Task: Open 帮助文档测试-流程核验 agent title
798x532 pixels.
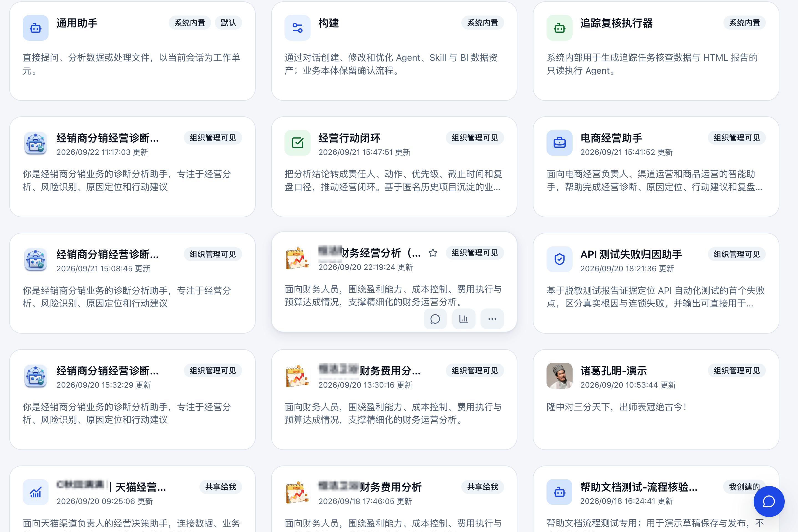Action: 639,487
